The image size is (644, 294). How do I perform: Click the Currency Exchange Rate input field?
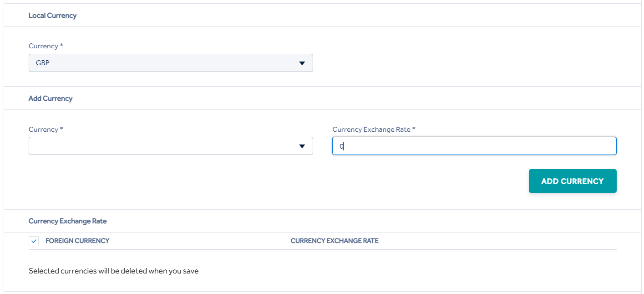[x=474, y=146]
